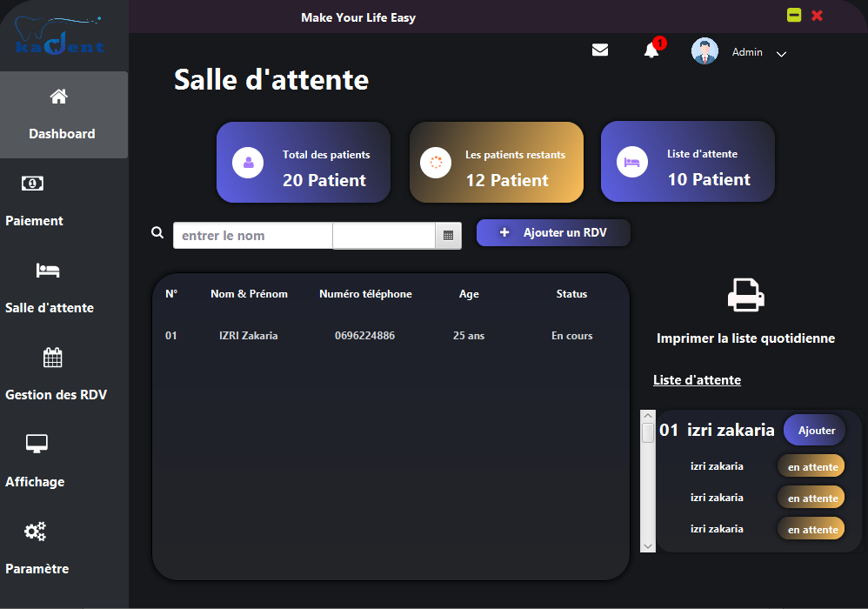Viewport: 868px width, 609px height.
Task: Open the Affichage sidebar item
Action: click(37, 461)
